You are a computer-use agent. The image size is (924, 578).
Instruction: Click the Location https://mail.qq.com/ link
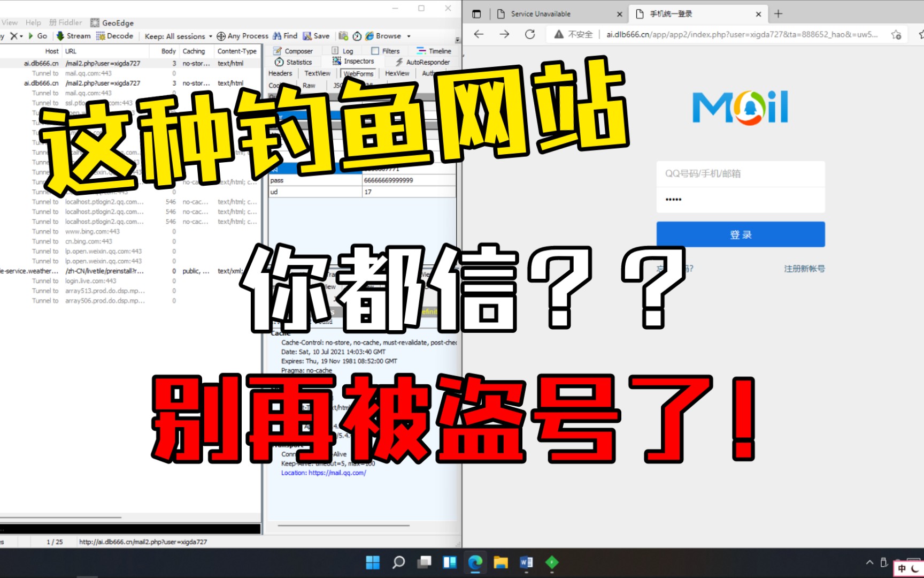click(x=324, y=473)
